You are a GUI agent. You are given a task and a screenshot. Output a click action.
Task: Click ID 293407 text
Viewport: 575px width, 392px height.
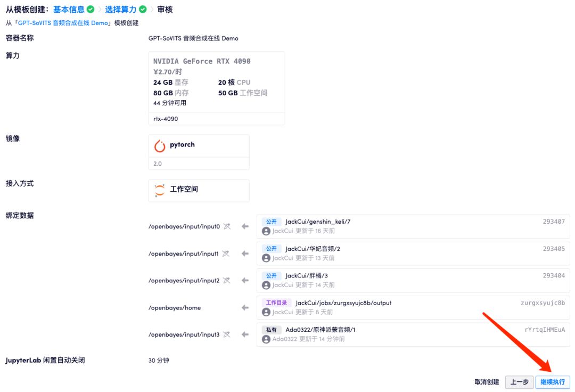point(554,222)
